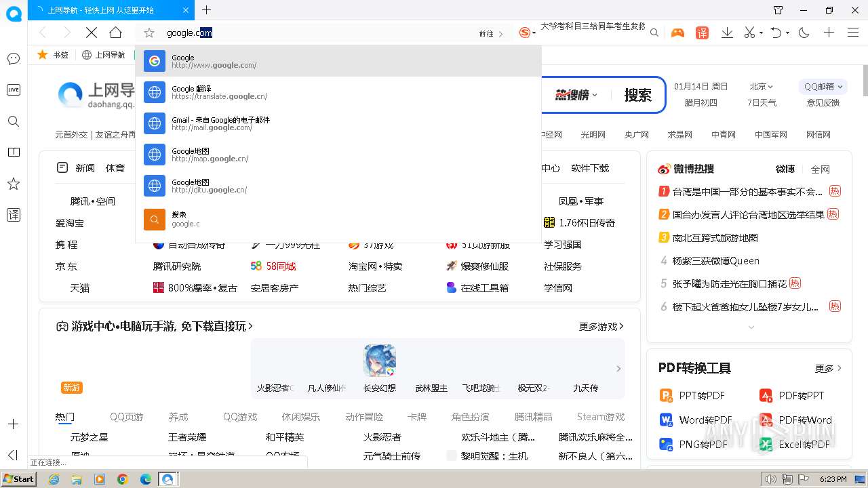
Task: Open 更多游戏 link
Action: pos(601,327)
